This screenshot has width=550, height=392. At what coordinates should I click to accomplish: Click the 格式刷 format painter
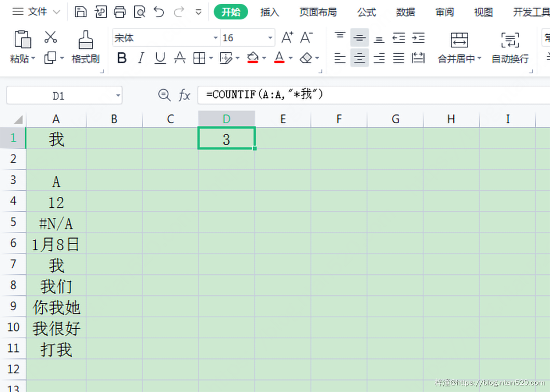[86, 47]
